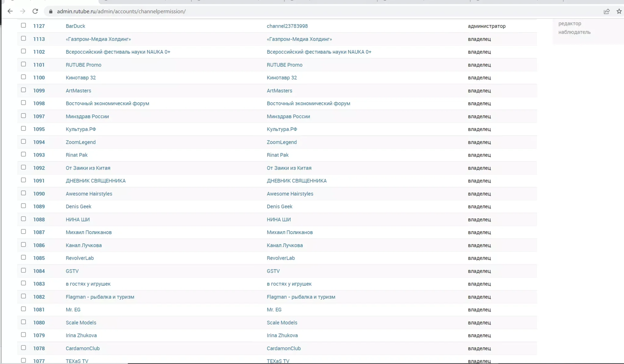The width and height of the screenshot is (624, 364).
Task: Click the владелец role in the GSTV row
Action: (479, 271)
